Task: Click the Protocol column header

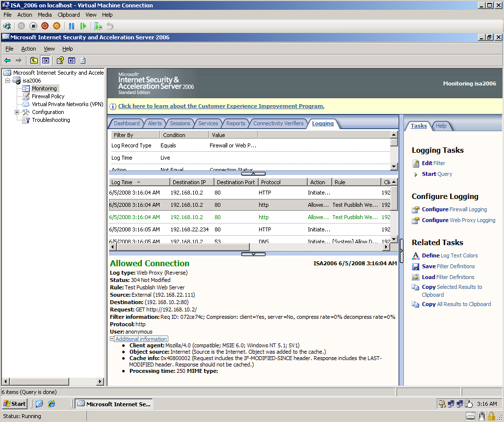Action: click(x=283, y=182)
